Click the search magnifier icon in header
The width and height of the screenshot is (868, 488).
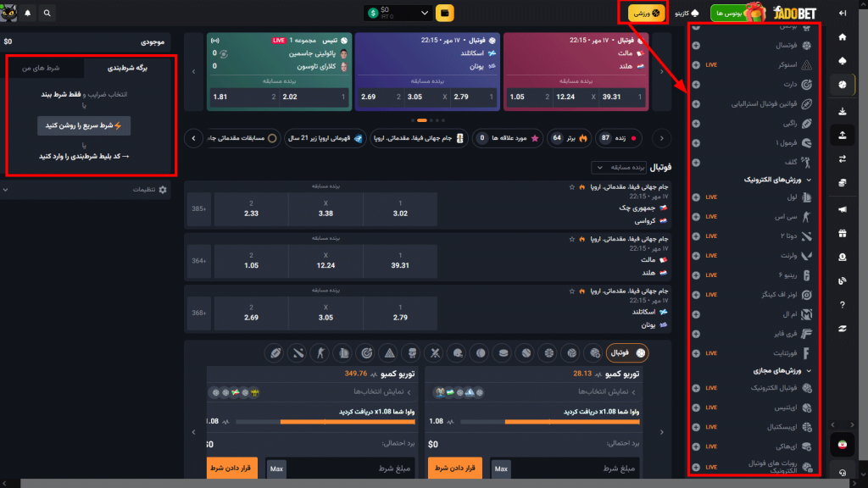[x=46, y=14]
